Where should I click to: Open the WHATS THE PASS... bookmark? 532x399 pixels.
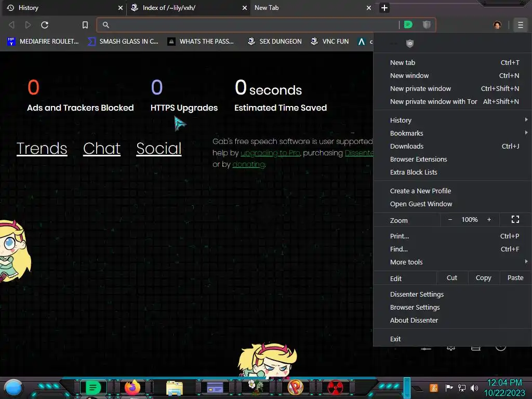click(x=201, y=42)
